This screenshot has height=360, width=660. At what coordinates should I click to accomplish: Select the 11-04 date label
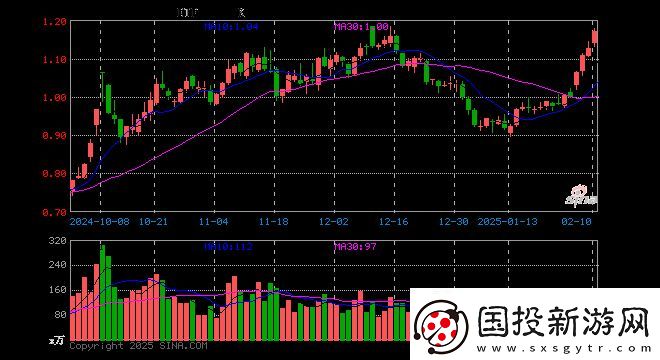click(213, 221)
